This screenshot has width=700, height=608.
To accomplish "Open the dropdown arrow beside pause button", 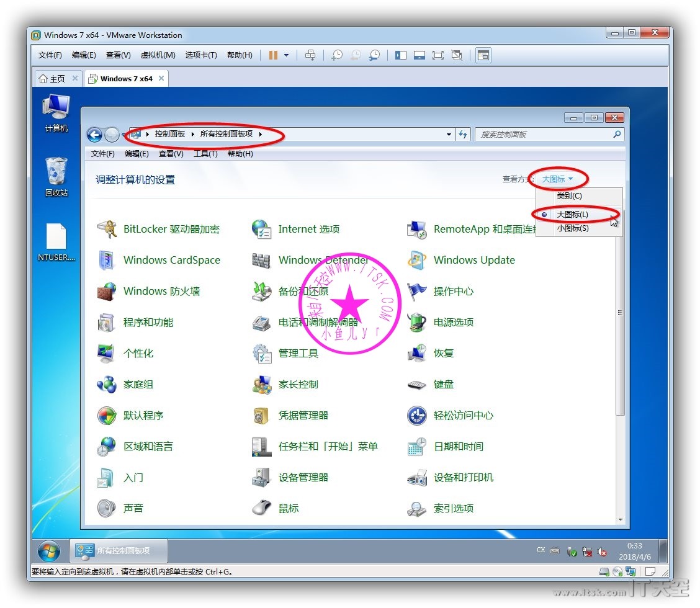I will point(286,55).
